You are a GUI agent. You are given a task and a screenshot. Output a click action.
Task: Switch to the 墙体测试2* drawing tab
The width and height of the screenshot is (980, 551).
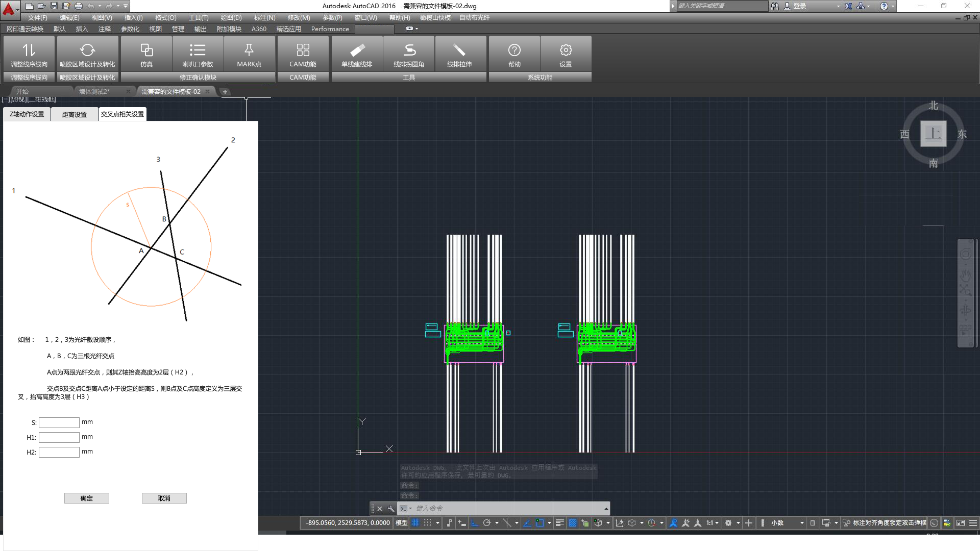[x=94, y=92]
